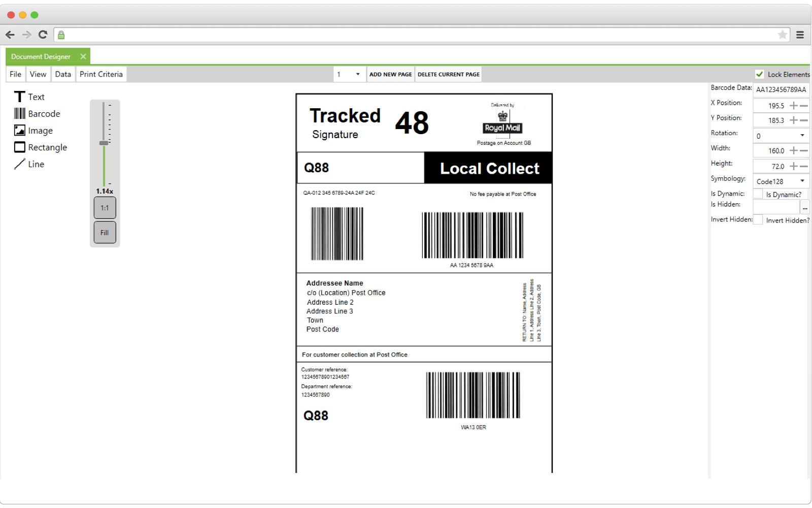Select top Q88 text element

click(316, 168)
